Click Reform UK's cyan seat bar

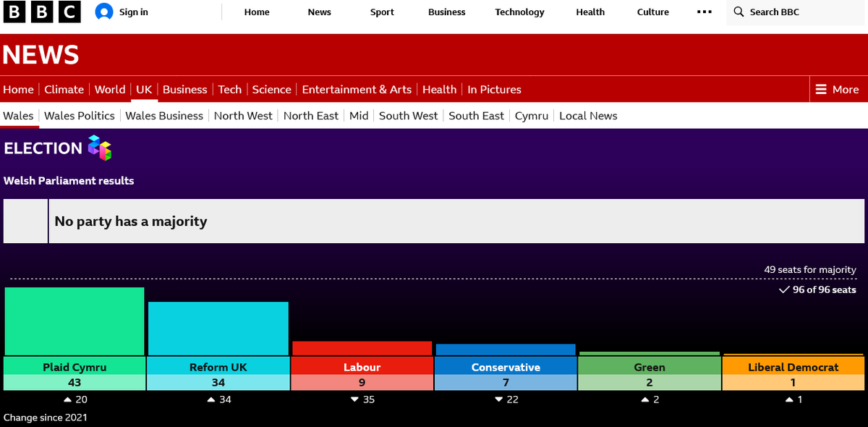click(218, 329)
